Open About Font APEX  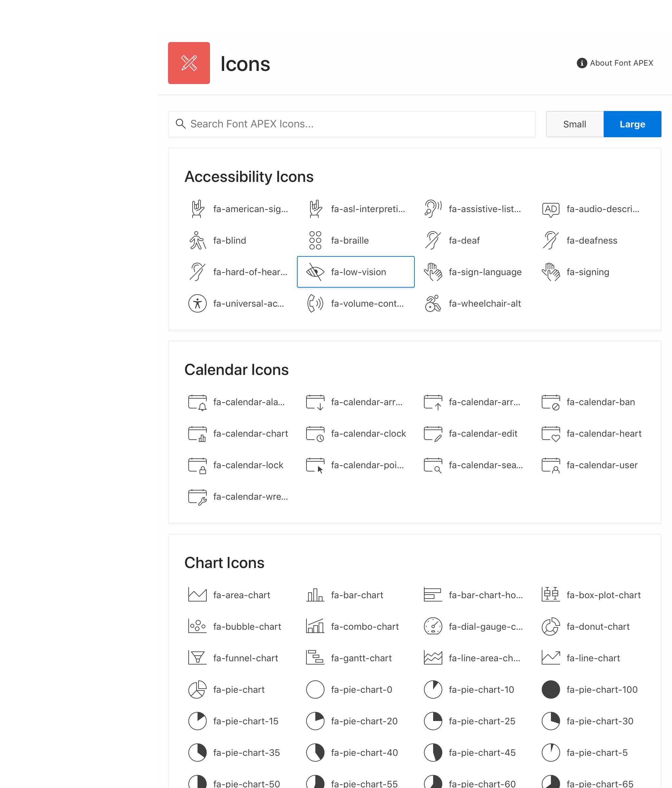(x=614, y=63)
